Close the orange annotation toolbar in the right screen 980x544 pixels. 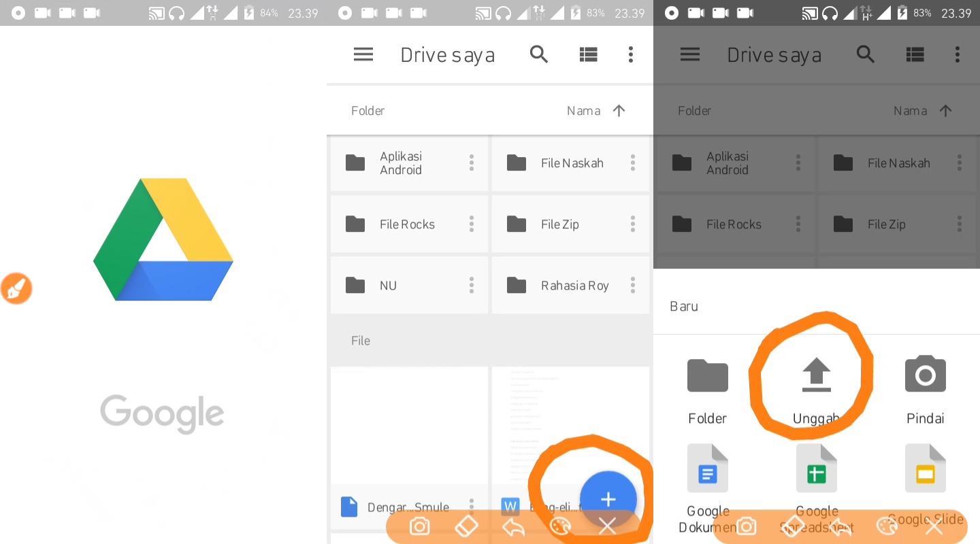(934, 526)
